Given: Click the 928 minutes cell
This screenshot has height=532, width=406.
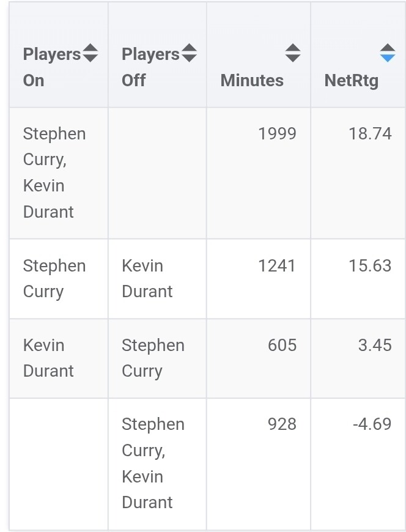Looking at the screenshot, I should click(282, 424).
